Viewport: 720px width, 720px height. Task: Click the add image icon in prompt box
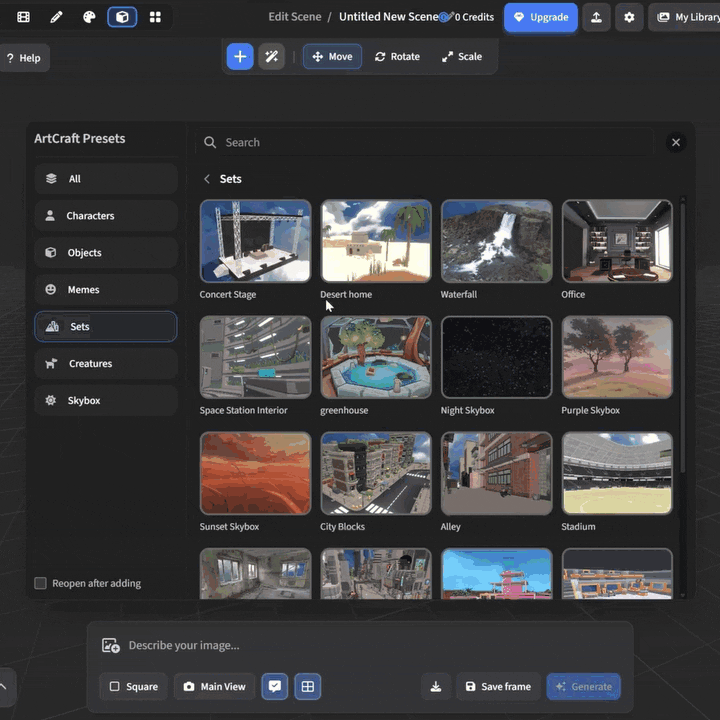click(x=111, y=646)
